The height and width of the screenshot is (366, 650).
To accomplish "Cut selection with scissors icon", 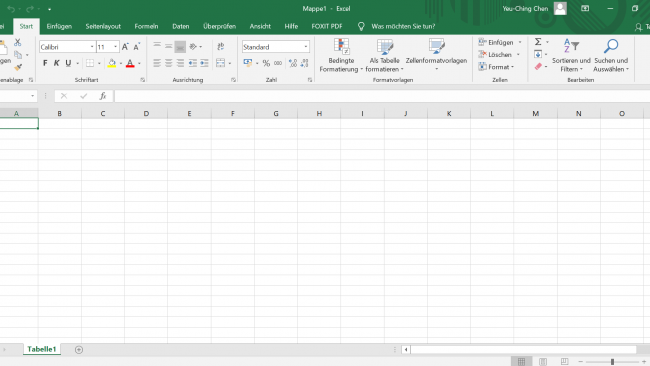I will tap(17, 42).
